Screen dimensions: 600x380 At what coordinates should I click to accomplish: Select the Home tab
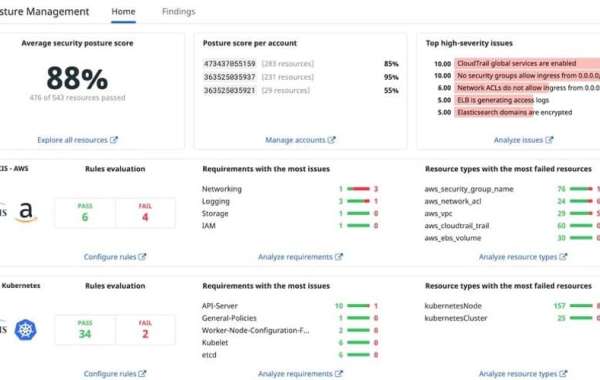point(123,11)
